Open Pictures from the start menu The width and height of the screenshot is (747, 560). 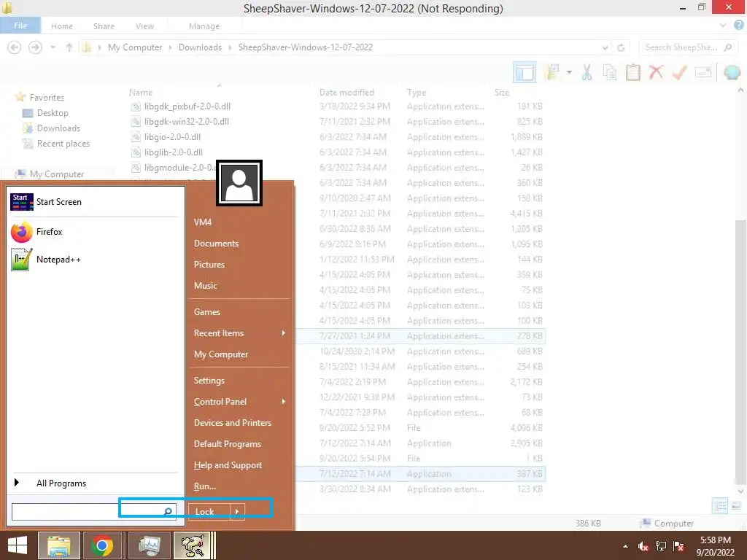click(x=209, y=264)
